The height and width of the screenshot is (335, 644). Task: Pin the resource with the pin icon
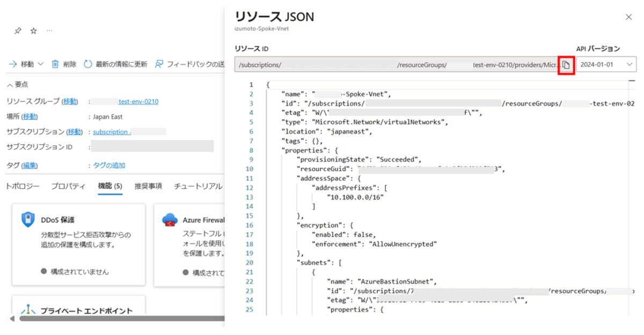(18, 31)
